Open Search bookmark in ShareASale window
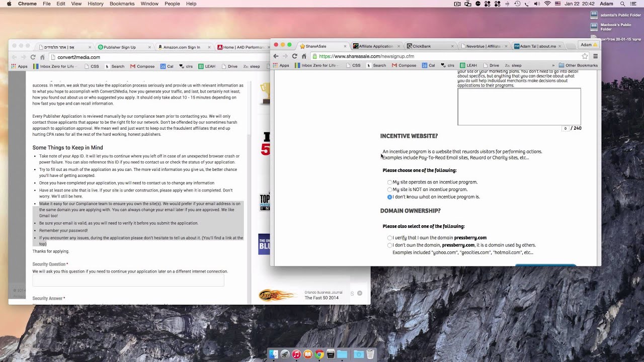This screenshot has height=362, width=644. coord(376,65)
